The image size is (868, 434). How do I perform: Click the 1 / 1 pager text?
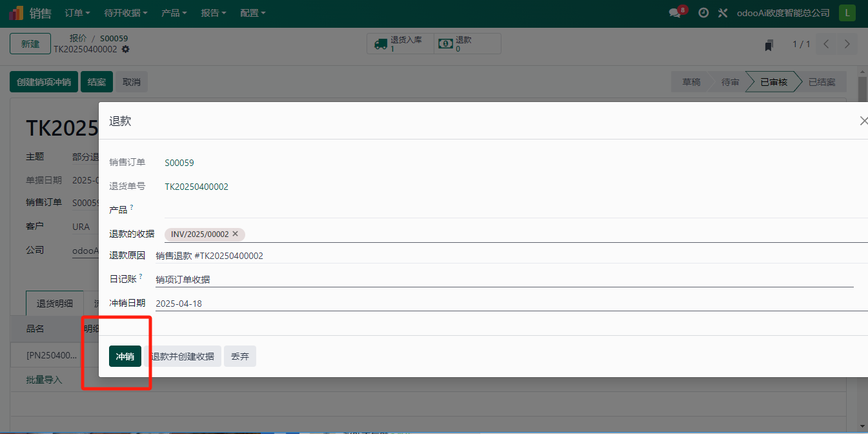click(x=802, y=45)
